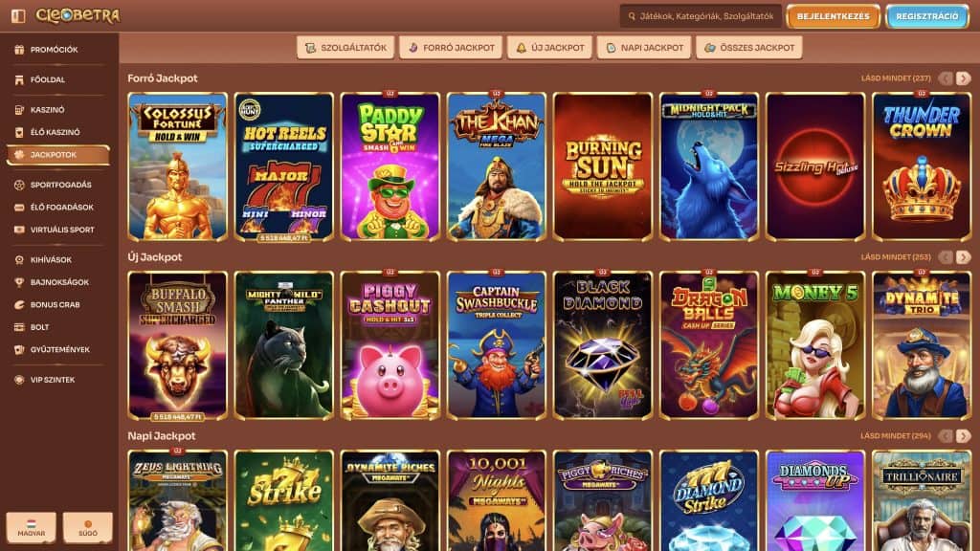Click the Regisztráció button
This screenshot has height=551, width=980.
click(926, 16)
